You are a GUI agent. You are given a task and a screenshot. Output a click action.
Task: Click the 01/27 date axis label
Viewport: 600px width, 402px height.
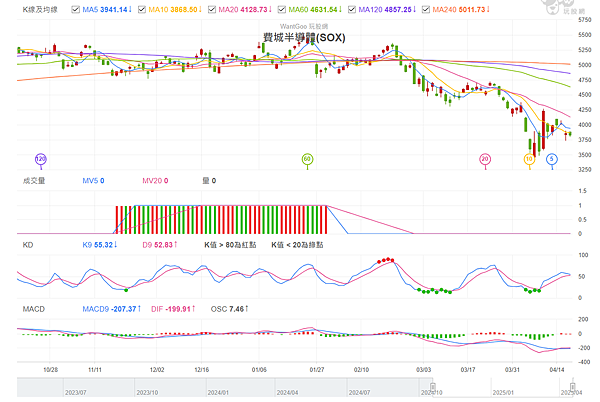tap(317, 370)
